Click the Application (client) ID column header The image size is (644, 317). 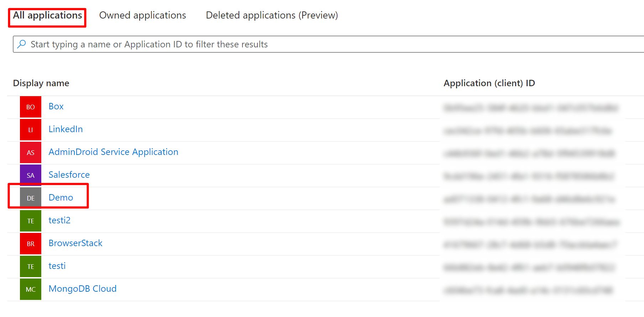point(489,83)
